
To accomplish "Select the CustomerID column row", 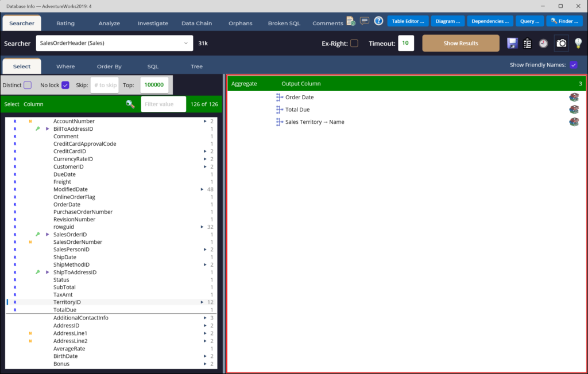I will pos(112,166).
